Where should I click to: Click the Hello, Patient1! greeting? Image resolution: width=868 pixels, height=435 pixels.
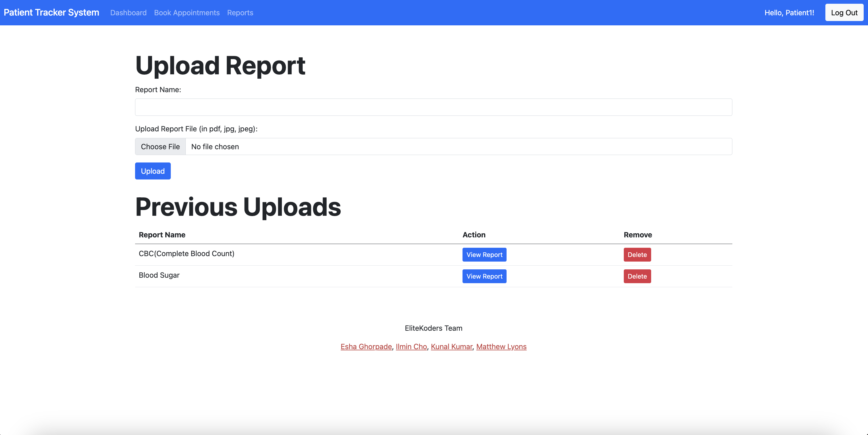coord(789,12)
